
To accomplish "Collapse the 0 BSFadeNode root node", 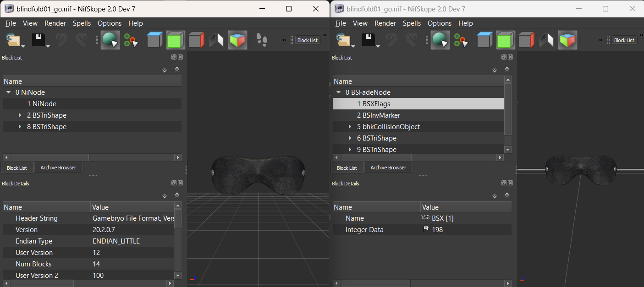I will tap(339, 92).
